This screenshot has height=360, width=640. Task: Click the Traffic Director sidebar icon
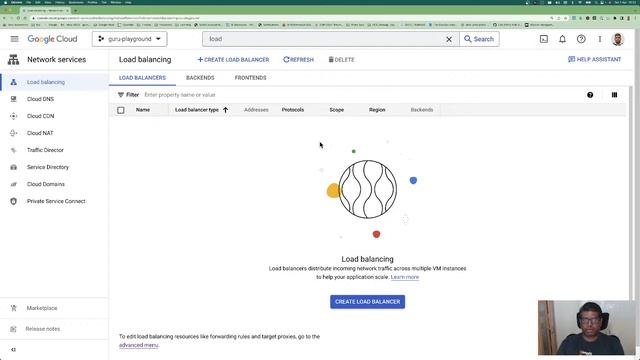(13, 150)
